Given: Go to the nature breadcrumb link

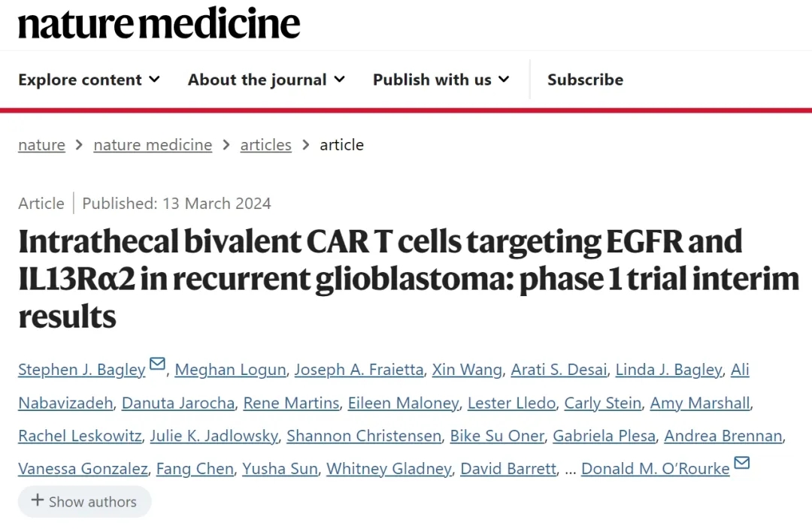Looking at the screenshot, I should tap(41, 145).
